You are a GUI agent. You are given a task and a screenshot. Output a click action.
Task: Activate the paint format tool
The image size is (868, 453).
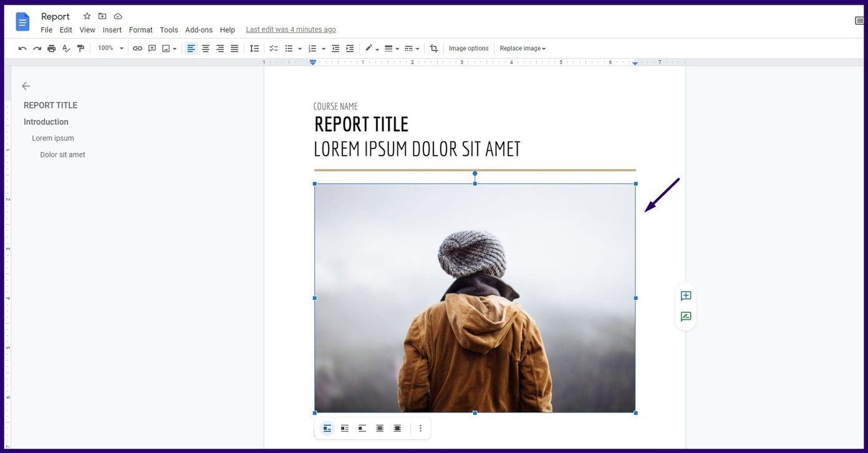coord(80,49)
